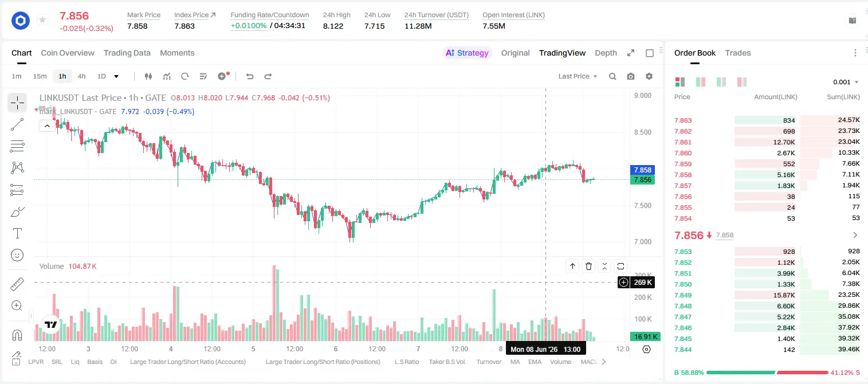Image resolution: width=868 pixels, height=384 pixels.
Task: Take a chart snapshot with camera icon
Action: [631, 76]
